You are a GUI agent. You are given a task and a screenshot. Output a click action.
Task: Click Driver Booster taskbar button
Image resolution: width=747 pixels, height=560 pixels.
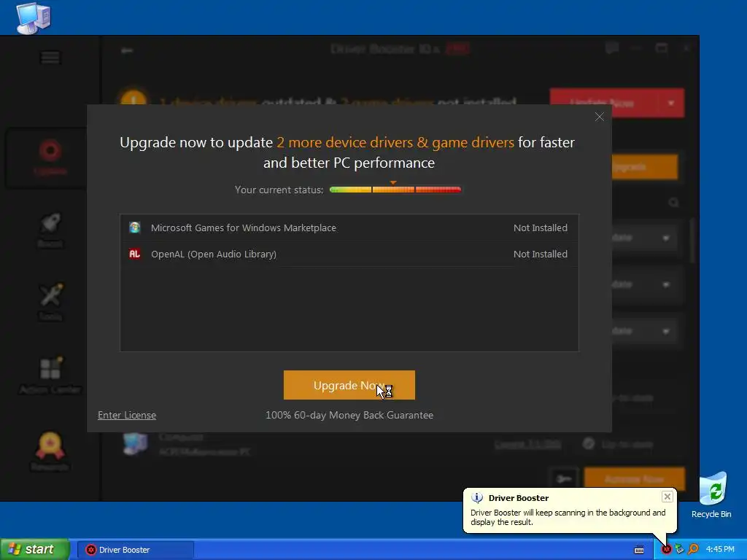click(x=135, y=550)
